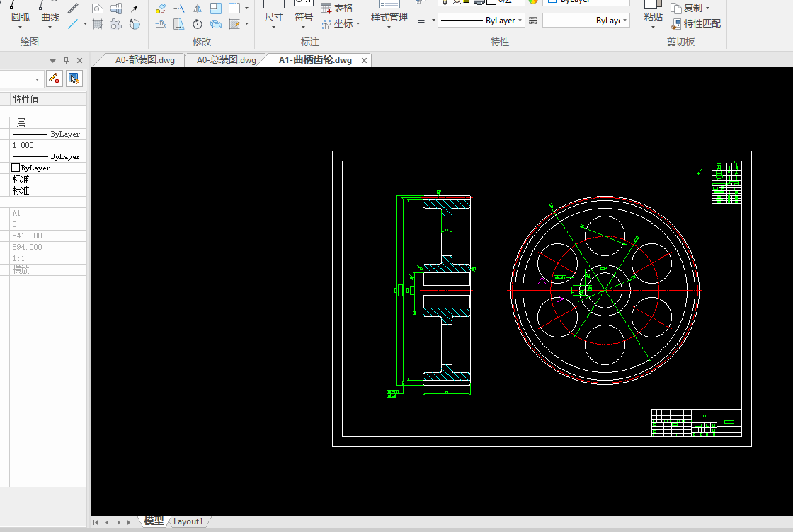Click the erase/delete tool in modify group
793x532 pixels.
click(161, 8)
